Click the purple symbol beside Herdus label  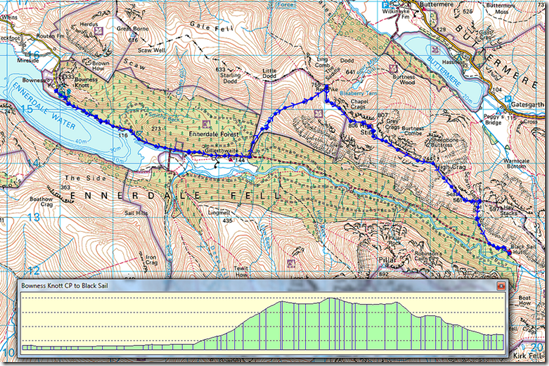click(x=99, y=30)
